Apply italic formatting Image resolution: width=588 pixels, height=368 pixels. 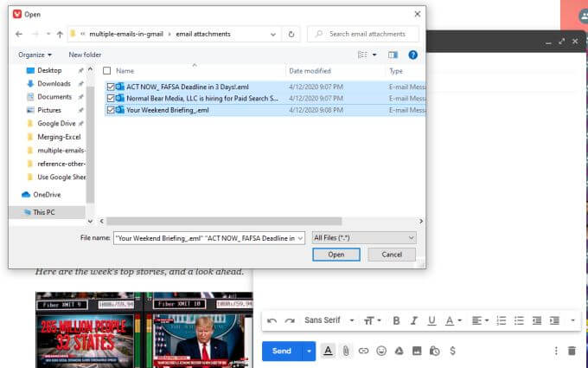point(413,320)
